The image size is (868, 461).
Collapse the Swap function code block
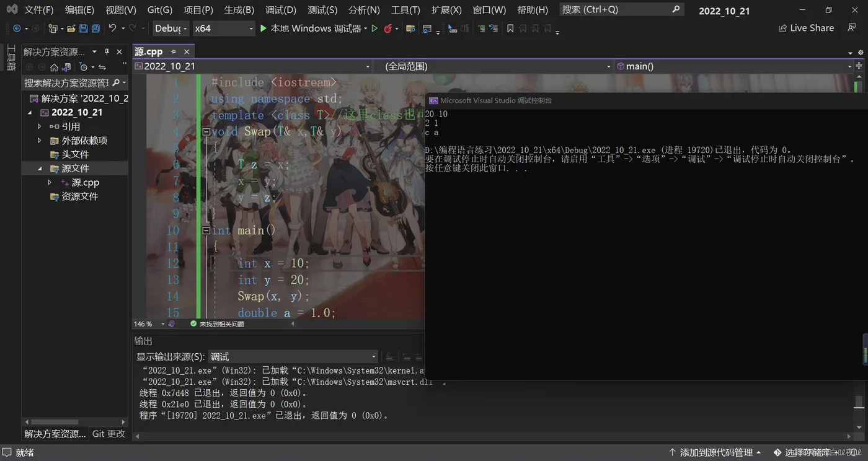click(206, 131)
